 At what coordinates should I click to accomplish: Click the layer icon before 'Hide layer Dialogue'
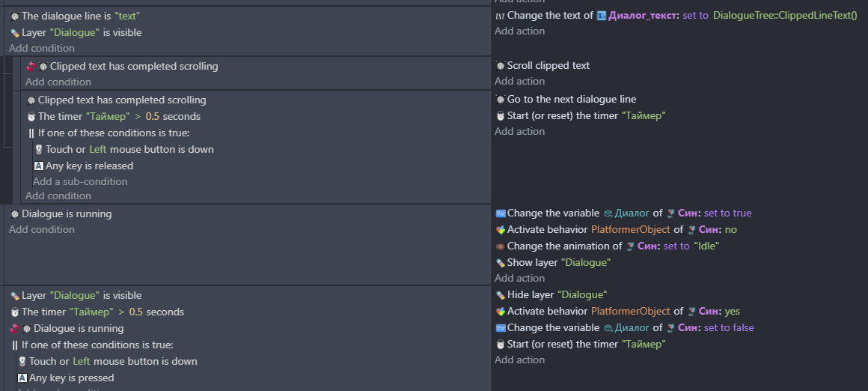point(500,294)
